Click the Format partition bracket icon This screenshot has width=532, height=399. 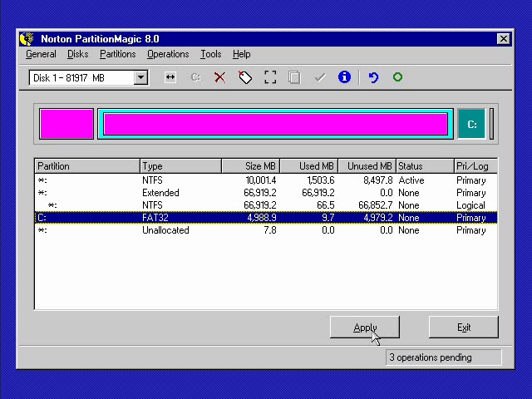270,77
